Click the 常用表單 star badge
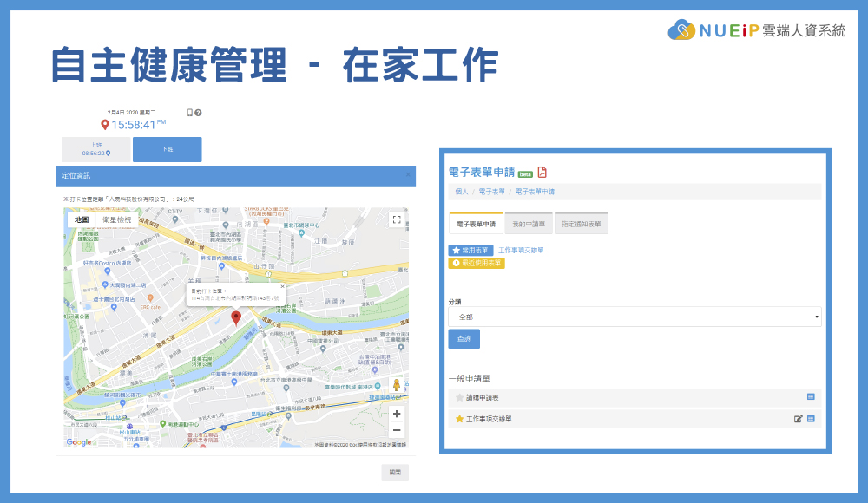 click(470, 250)
